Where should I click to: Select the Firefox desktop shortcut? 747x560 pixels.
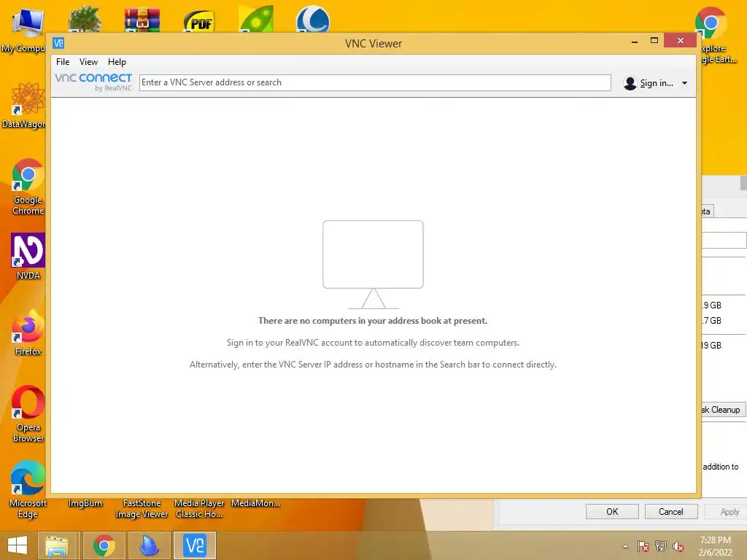pos(28,332)
